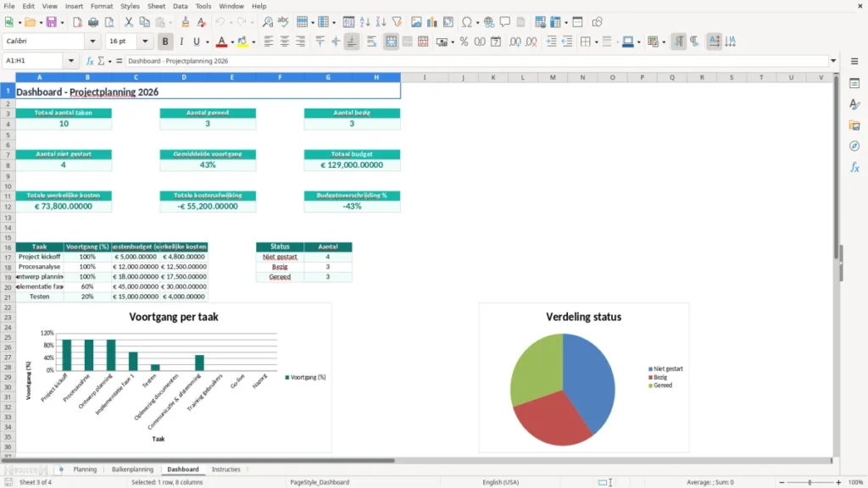
Task: Click zoom in plus button
Action: tap(838, 482)
